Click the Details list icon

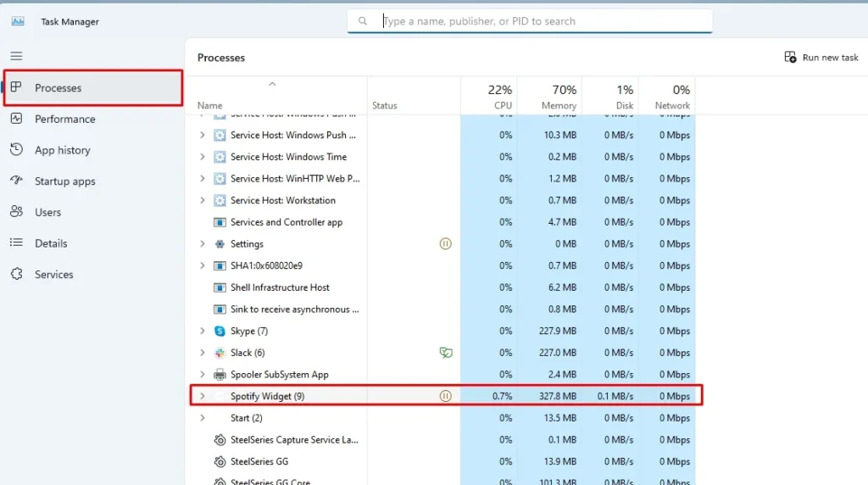[16, 242]
